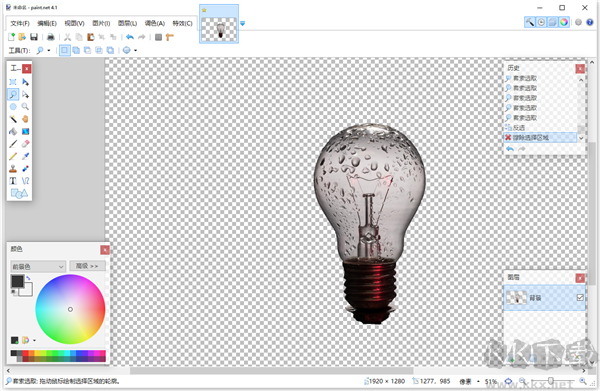Screen dimensions: 600x391
Task: Select the Move Selection tool
Action: click(x=25, y=94)
